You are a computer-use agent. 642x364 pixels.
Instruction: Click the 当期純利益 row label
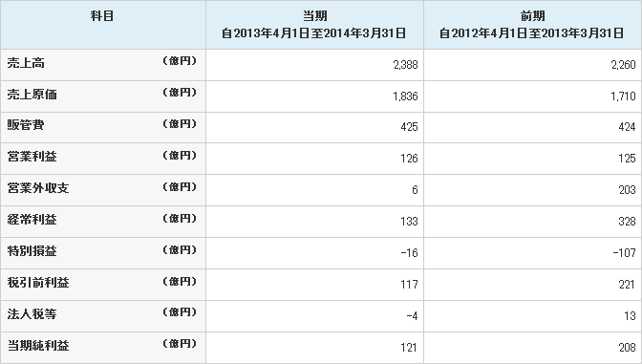pos(38,346)
